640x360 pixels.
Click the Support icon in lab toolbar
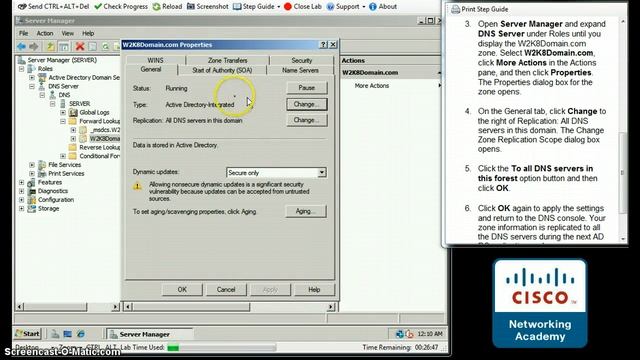pos(331,7)
